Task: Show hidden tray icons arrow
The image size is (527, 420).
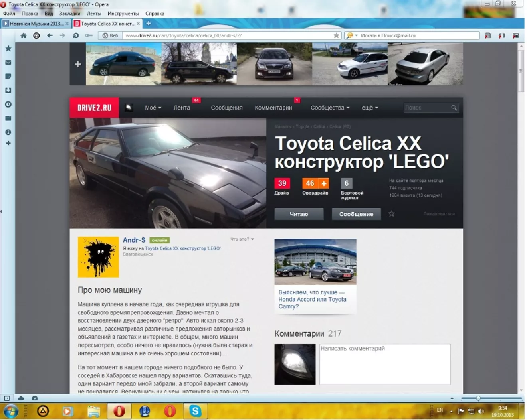Action: (451, 411)
